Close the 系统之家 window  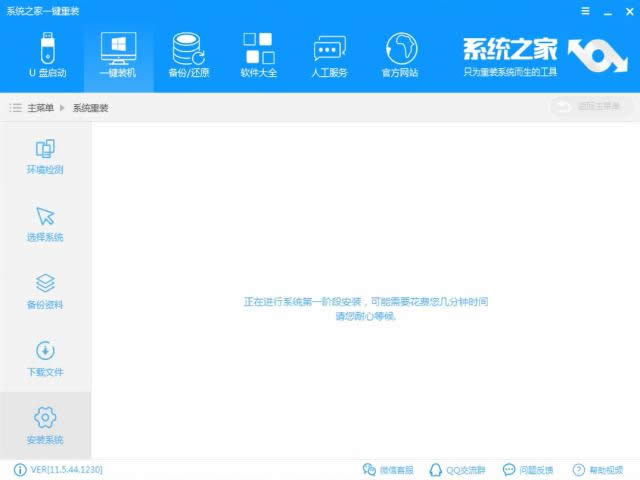pyautogui.click(x=630, y=11)
